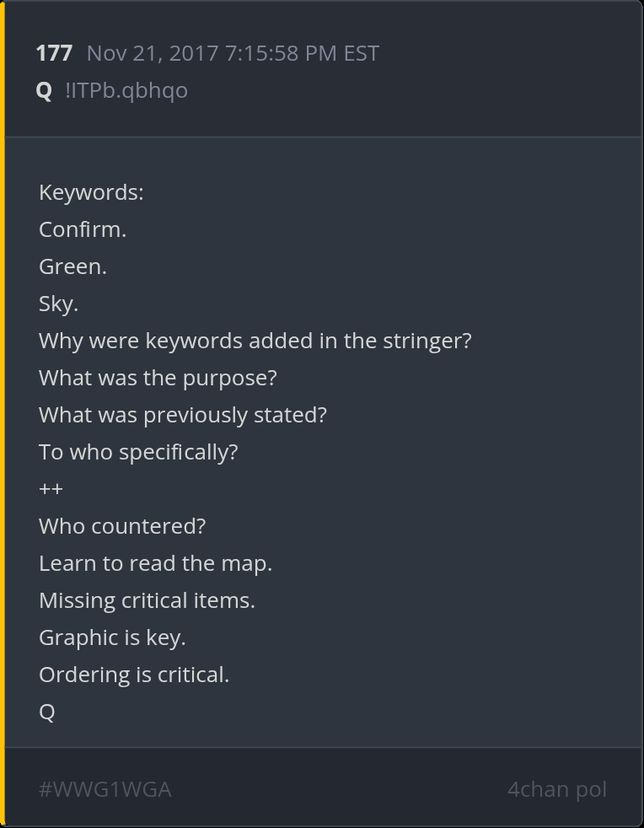Click "Graphic is key." line

(x=112, y=637)
